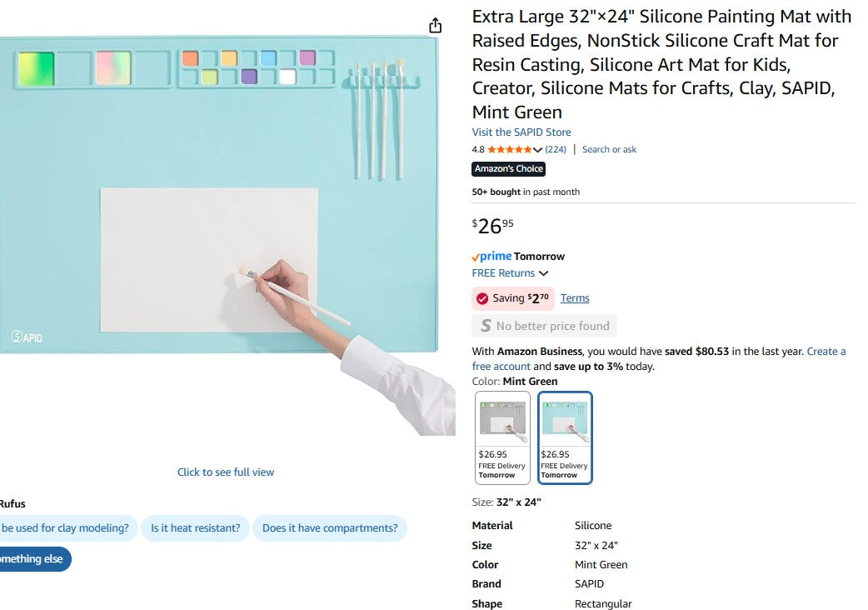
Task: Click to see full view of image
Action: pos(226,472)
